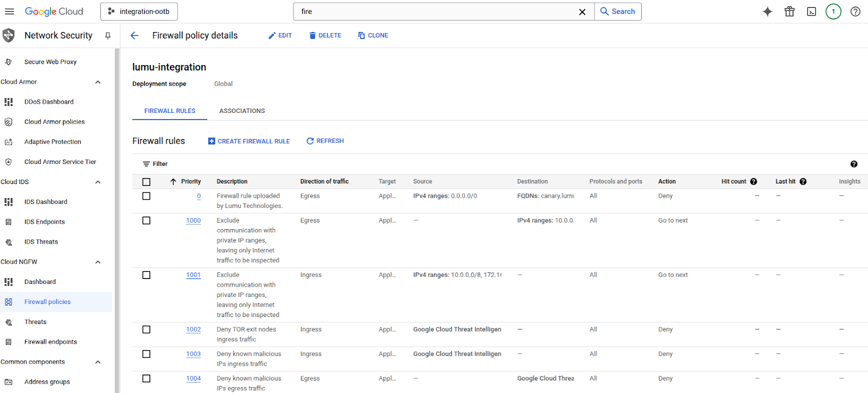868x393 pixels.
Task: Click into the Filter field
Action: (325, 164)
